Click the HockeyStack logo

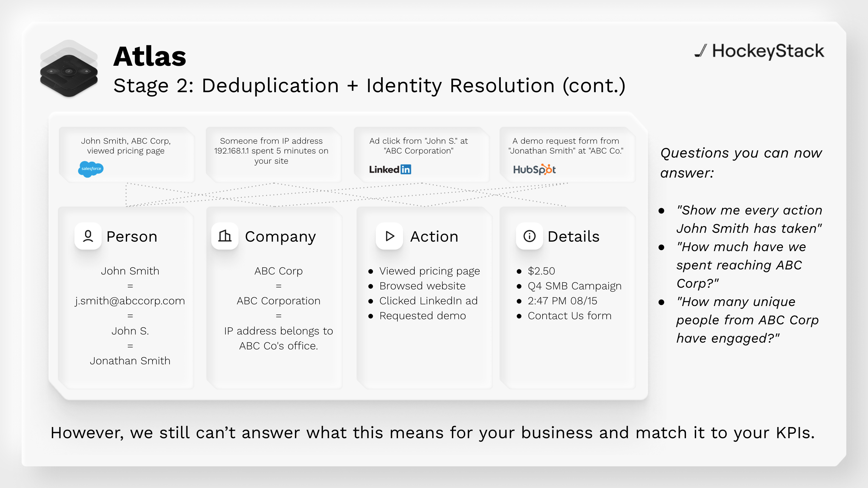pyautogui.click(x=759, y=51)
